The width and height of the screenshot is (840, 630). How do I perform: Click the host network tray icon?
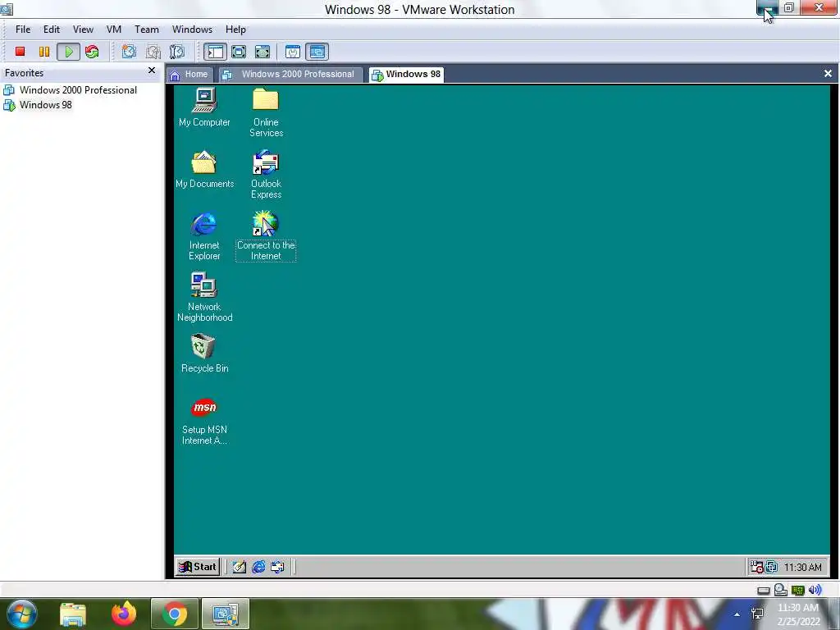click(x=757, y=614)
